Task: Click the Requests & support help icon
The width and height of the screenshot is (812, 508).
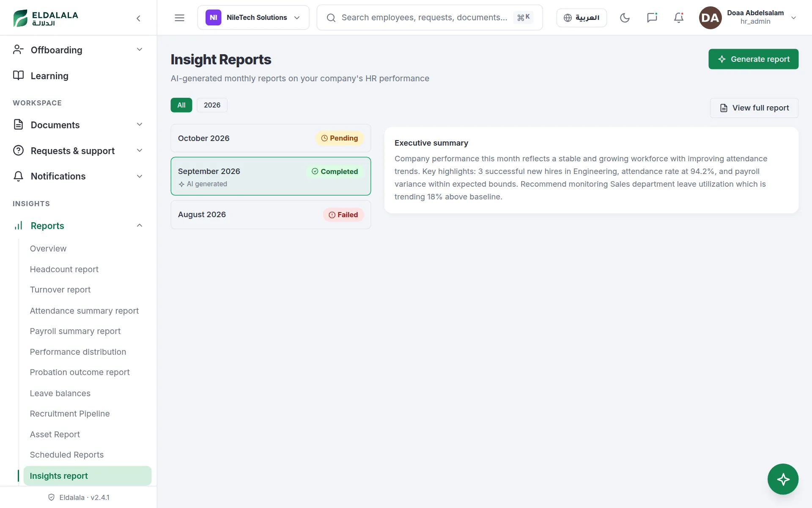Action: [18, 150]
